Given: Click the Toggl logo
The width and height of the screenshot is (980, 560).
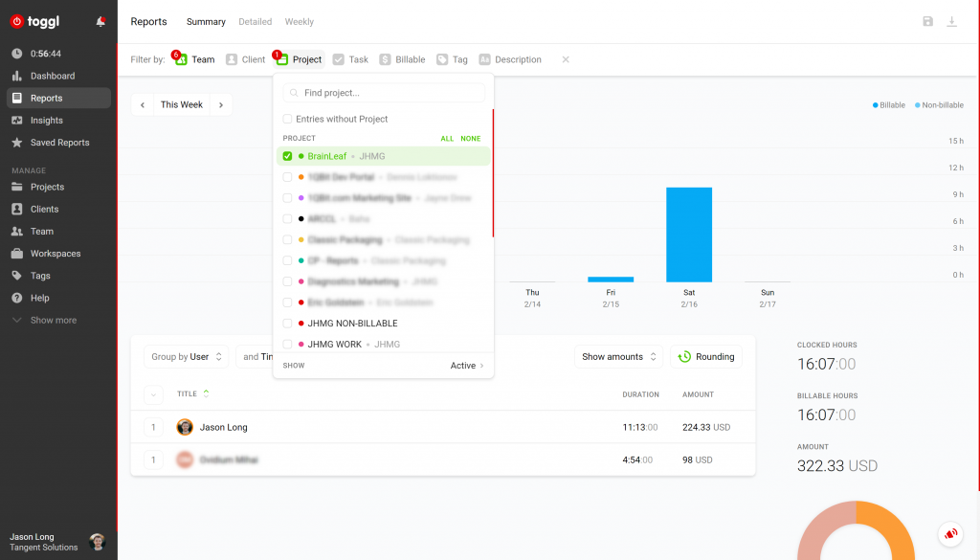Looking at the screenshot, I should [35, 21].
